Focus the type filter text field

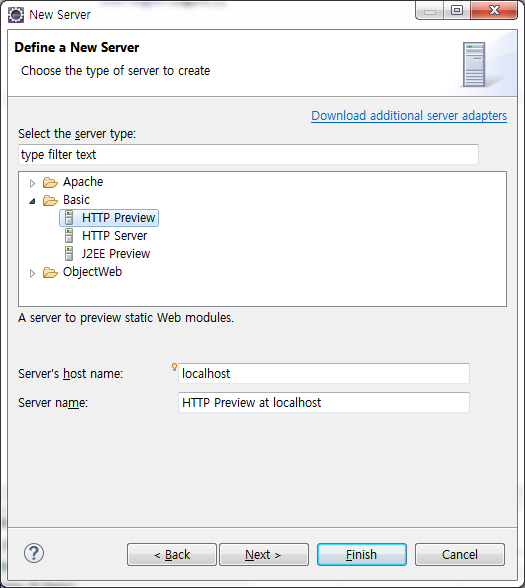(x=248, y=154)
